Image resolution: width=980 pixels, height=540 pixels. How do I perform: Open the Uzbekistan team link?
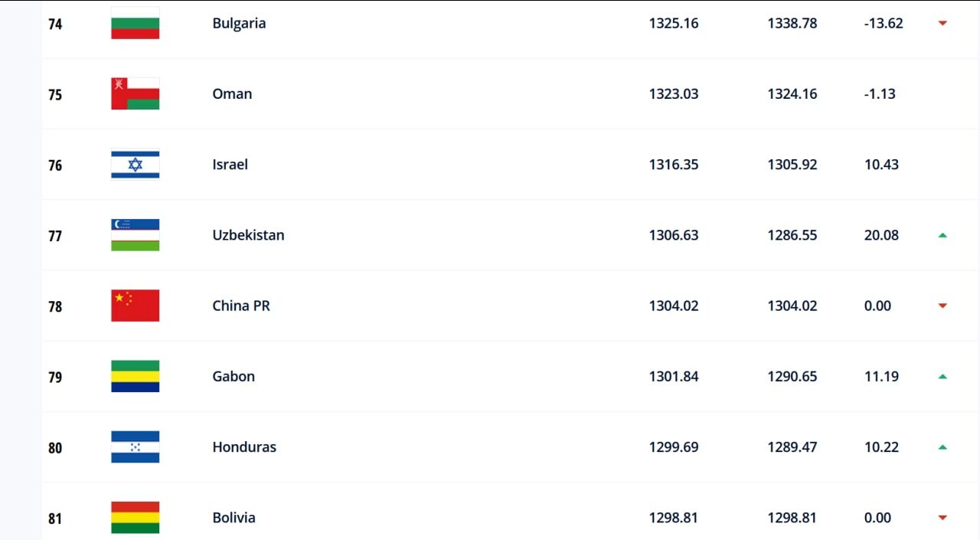coord(248,235)
